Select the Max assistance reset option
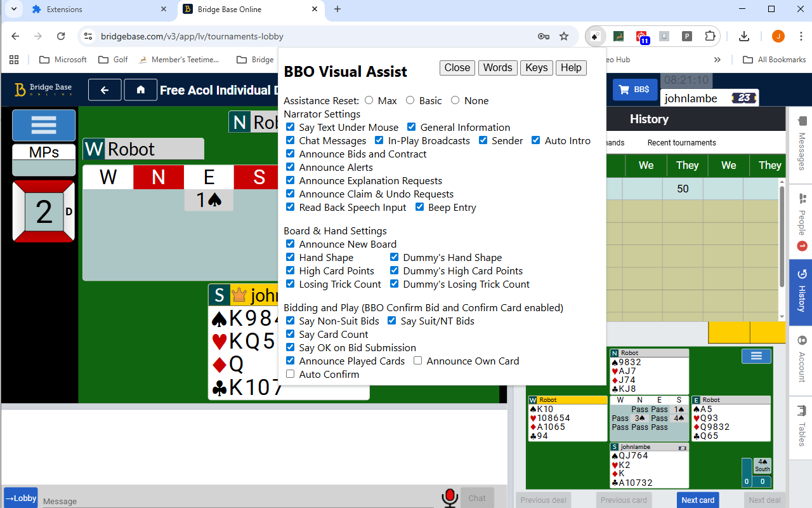This screenshot has height=508, width=812. 369,100
